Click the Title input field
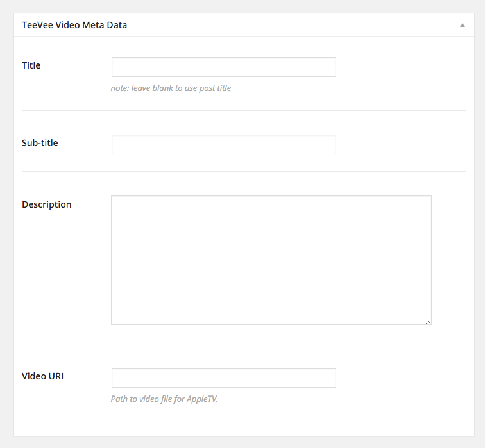Viewport: 485px width, 448px height. (x=224, y=67)
